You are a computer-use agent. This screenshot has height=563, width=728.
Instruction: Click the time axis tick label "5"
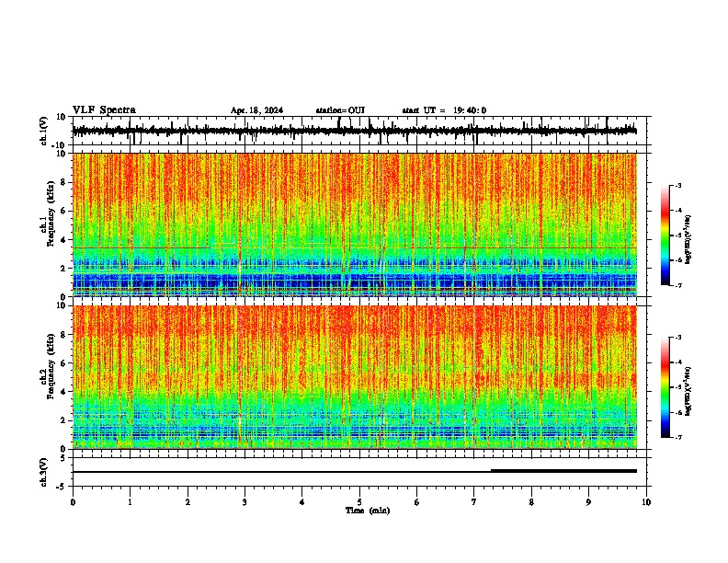click(x=359, y=502)
